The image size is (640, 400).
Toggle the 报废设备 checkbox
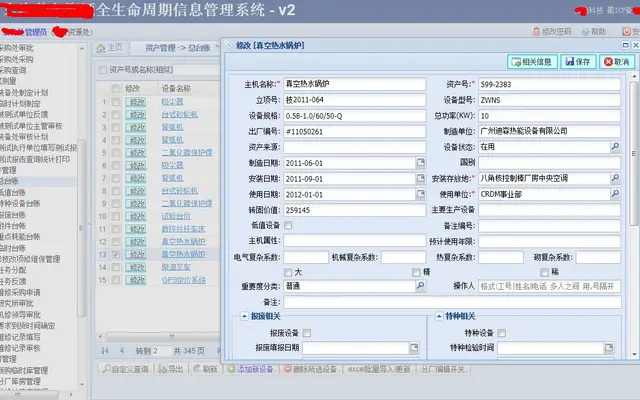[307, 333]
